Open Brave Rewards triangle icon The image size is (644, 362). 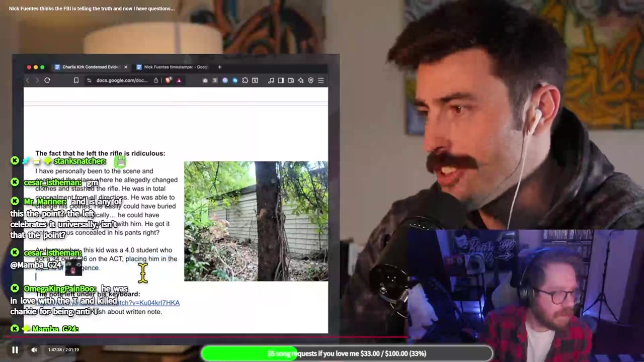click(179, 80)
